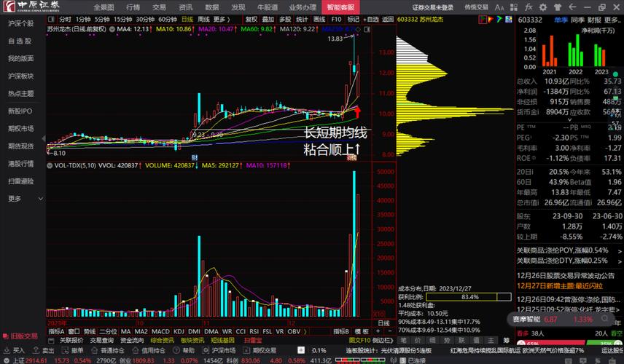Expand the 关联商品:涤纶POY row arrow
This screenshot has height=364, width=624.
pyautogui.click(x=620, y=250)
